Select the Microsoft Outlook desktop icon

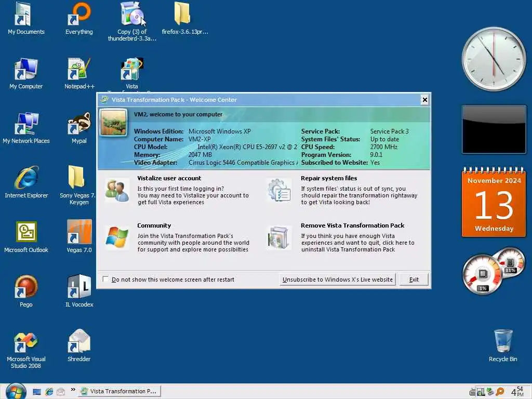[x=26, y=237]
